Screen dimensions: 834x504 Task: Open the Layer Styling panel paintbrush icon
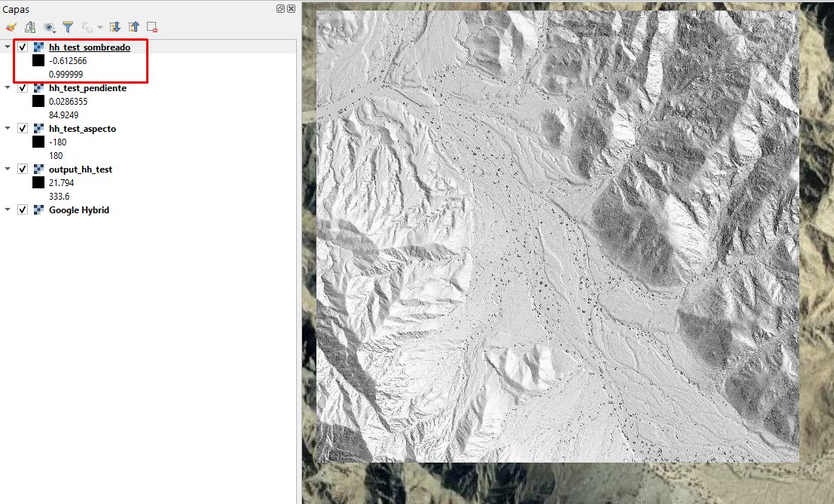(11, 26)
